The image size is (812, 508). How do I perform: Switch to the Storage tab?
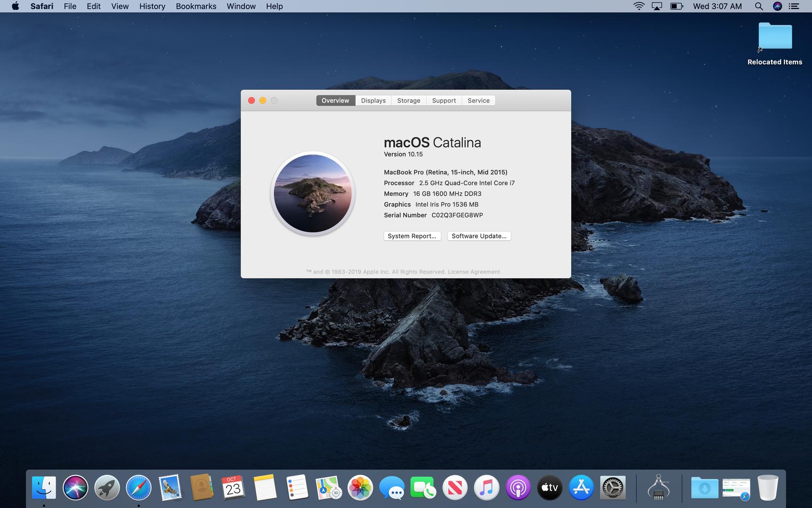point(409,100)
